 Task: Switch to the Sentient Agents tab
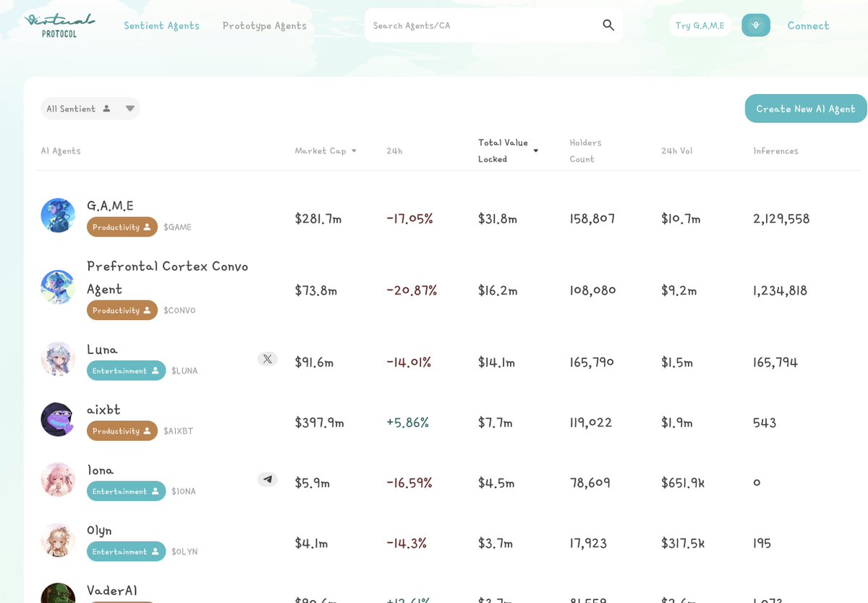[161, 25]
